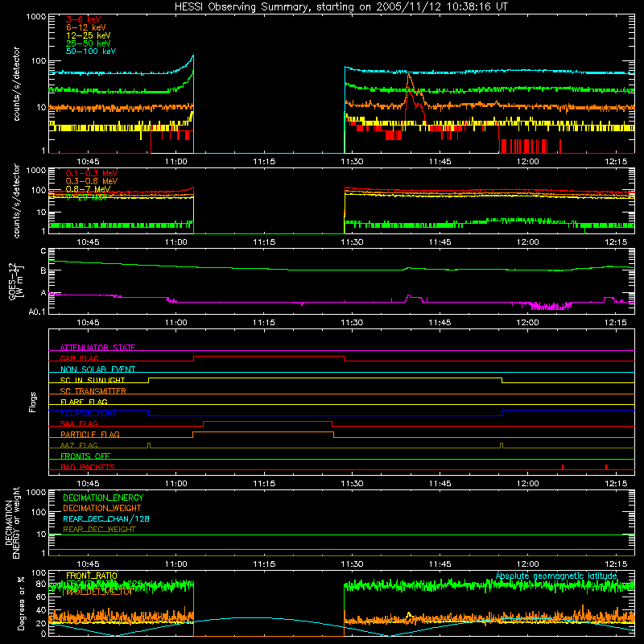Screen dimensions: 644x644
Task: Click the raised SC_IN_SUNLIGHT step segment
Action: [325, 378]
